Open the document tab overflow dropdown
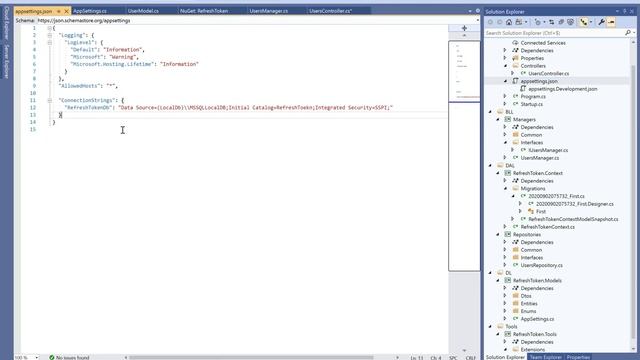Image resolution: width=640 pixels, height=360 pixels. (x=470, y=11)
